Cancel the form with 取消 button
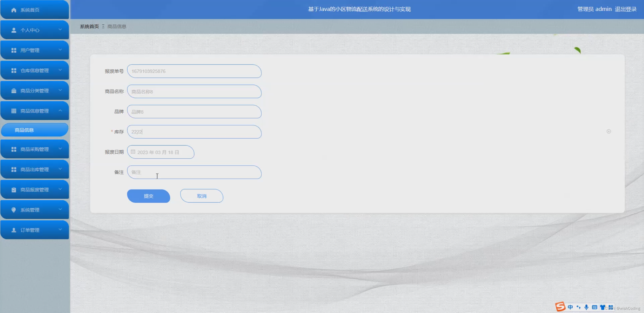644x313 pixels. [x=202, y=196]
